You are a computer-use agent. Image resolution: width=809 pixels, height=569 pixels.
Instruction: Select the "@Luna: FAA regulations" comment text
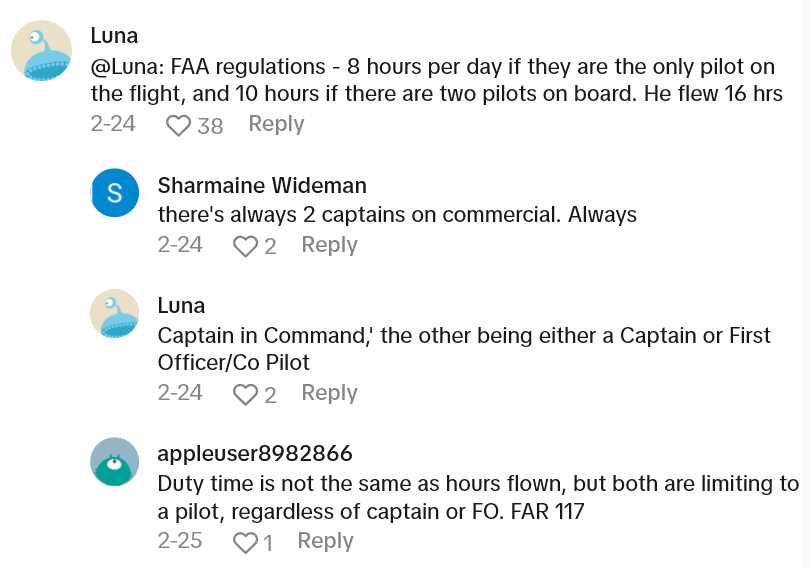tap(433, 81)
